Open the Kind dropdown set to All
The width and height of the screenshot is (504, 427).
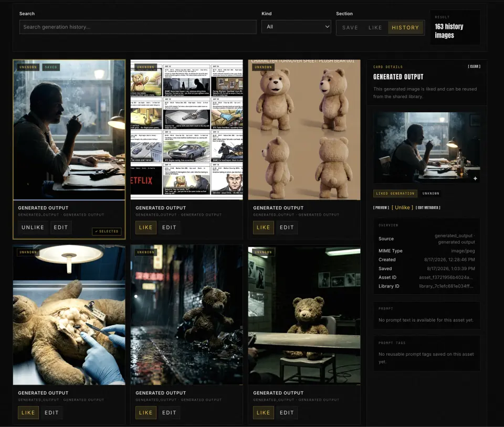pyautogui.click(x=296, y=27)
